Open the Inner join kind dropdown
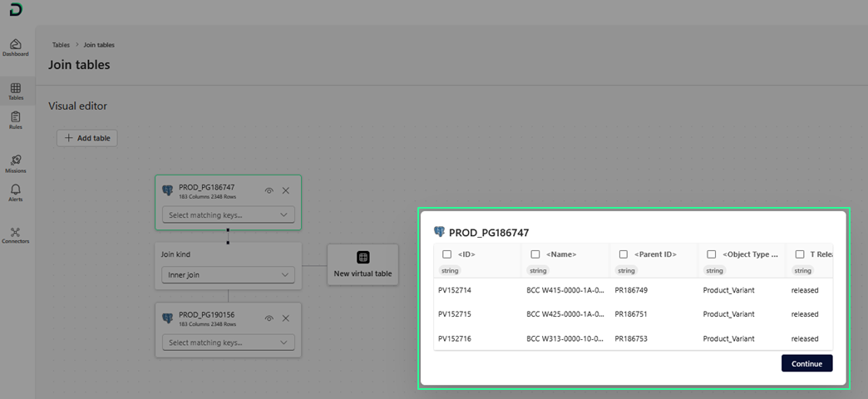Viewport: 868px width, 399px height. 228,274
